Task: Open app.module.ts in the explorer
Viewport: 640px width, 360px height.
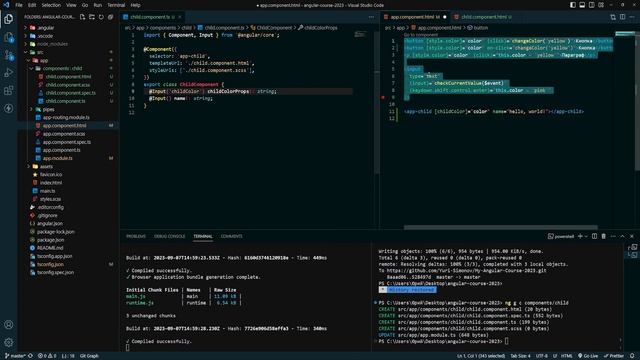Action: [x=58, y=158]
